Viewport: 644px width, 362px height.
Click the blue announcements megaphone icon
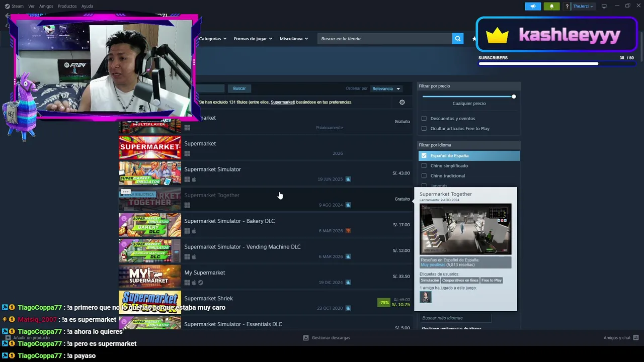tap(533, 6)
